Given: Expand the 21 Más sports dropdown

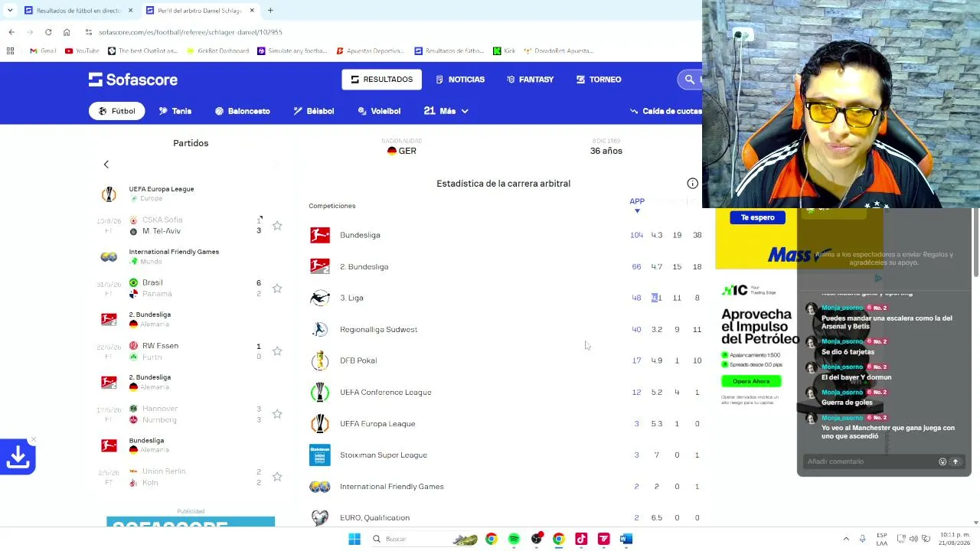Looking at the screenshot, I should point(446,111).
